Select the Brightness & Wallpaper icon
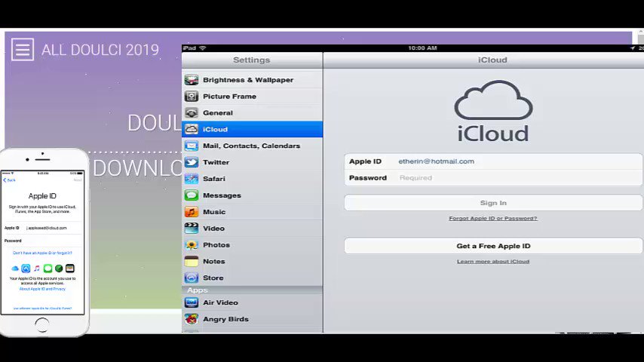644x362 pixels. [192, 80]
